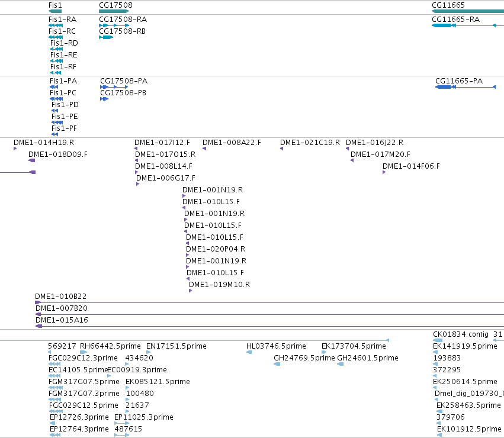Open BAC end DME1-017I12.F
The image size is (504, 438).
pos(162,143)
